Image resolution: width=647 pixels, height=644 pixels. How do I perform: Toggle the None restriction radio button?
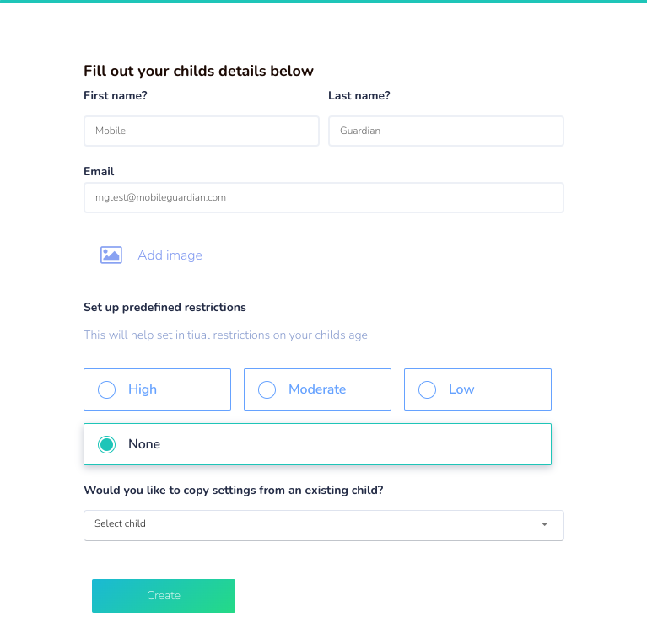tap(106, 444)
